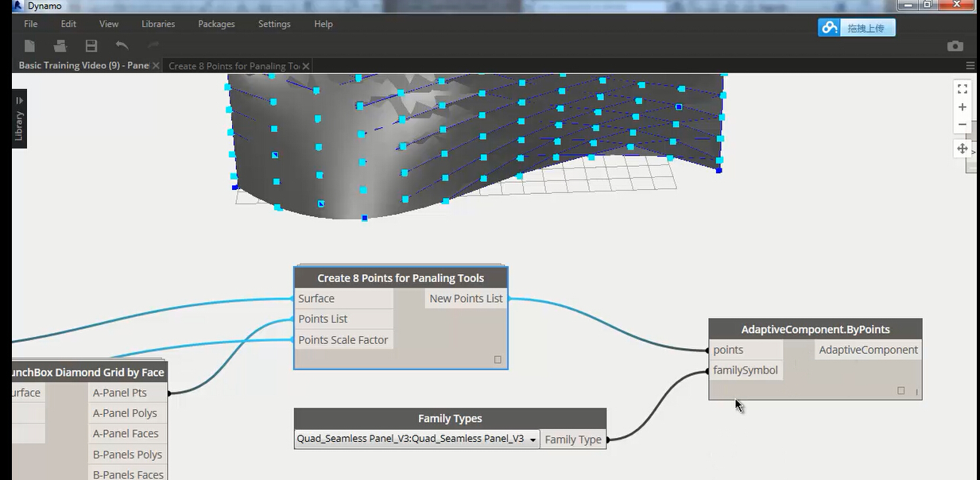Screen dimensions: 980x480
Task: Expand the Library side panel
Action: pyautogui.click(x=19, y=119)
